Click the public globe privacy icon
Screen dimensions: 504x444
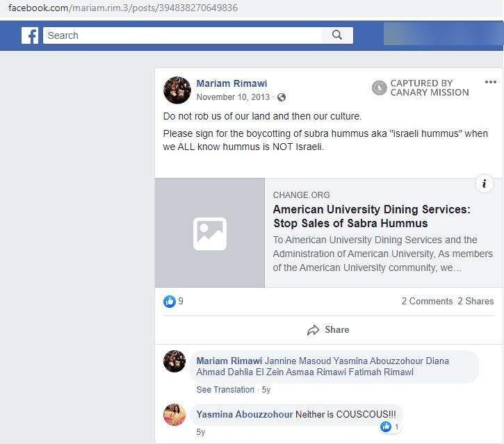tap(282, 97)
